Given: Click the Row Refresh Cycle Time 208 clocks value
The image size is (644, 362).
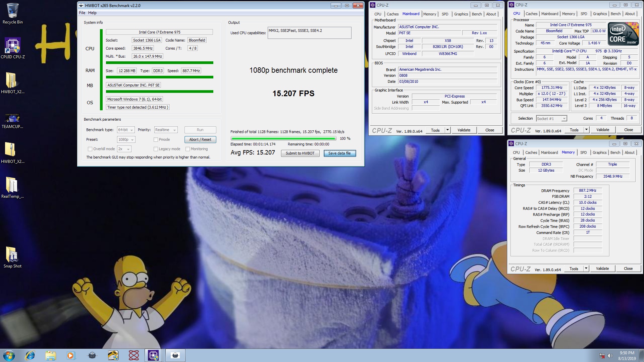Looking at the screenshot, I should [588, 226].
